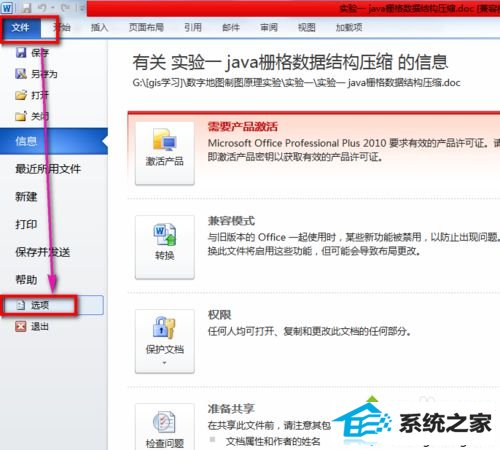Image resolution: width=500 pixels, height=450 pixels.
Task: Click the document file path text
Action: pyautogui.click(x=296, y=83)
